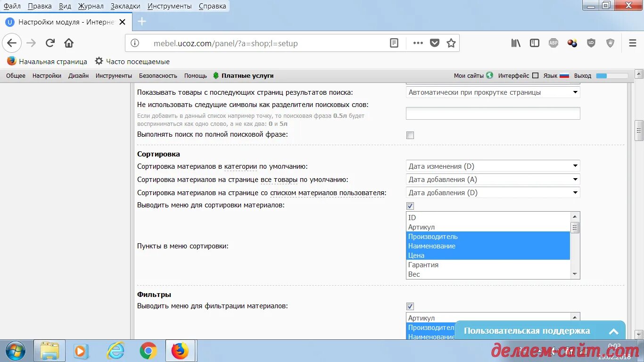Screen dimensions: 644x362
Task: Open uBlock Origin extension
Action: [x=591, y=43]
